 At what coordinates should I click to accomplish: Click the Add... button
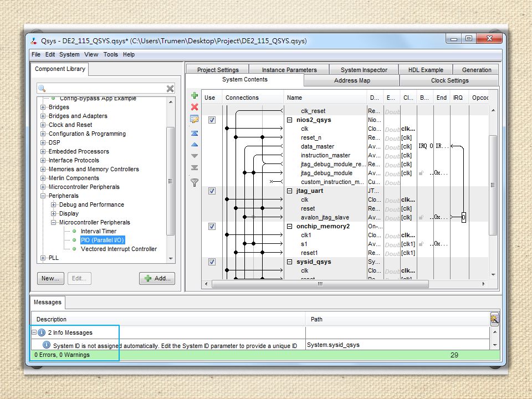click(157, 278)
